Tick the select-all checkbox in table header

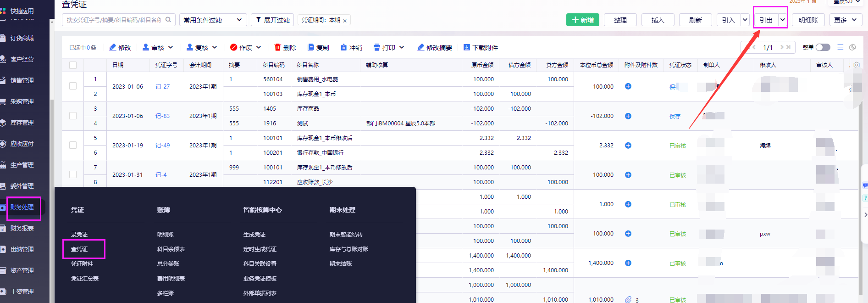(73, 65)
